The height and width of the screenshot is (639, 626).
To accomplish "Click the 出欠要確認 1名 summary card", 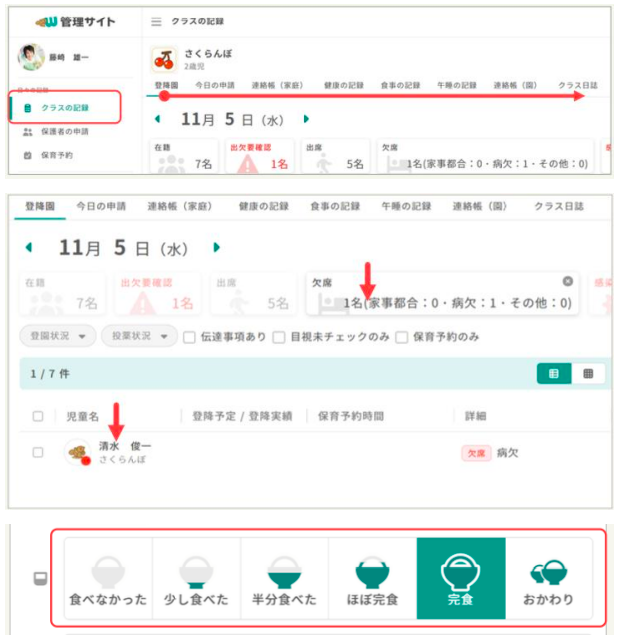I will [260, 157].
